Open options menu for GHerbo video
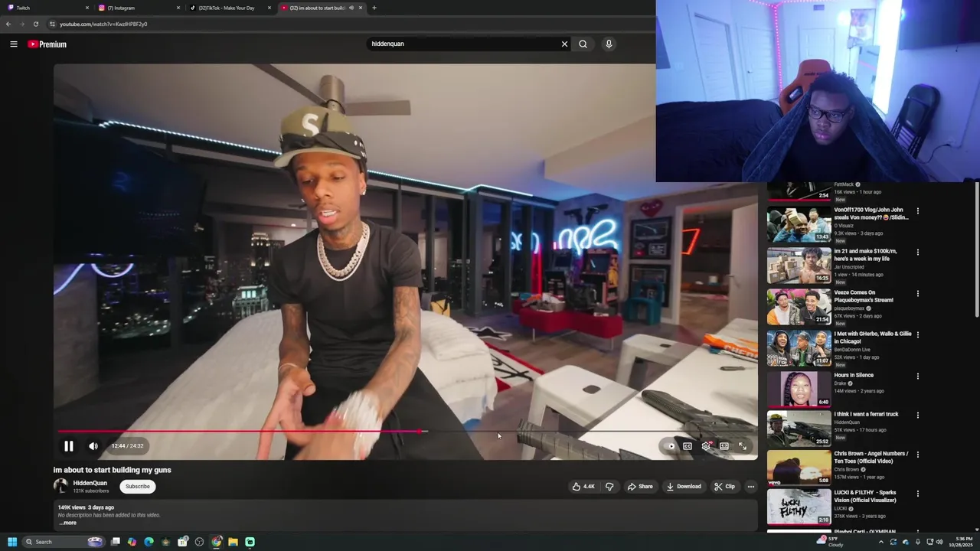This screenshot has height=551, width=980. coord(918,335)
